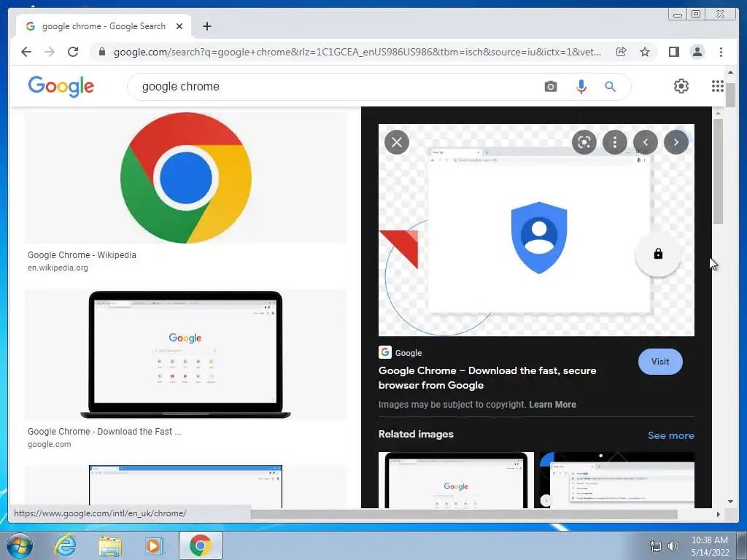The height and width of the screenshot is (560, 747).
Task: Share this page from address bar
Action: tap(621, 52)
